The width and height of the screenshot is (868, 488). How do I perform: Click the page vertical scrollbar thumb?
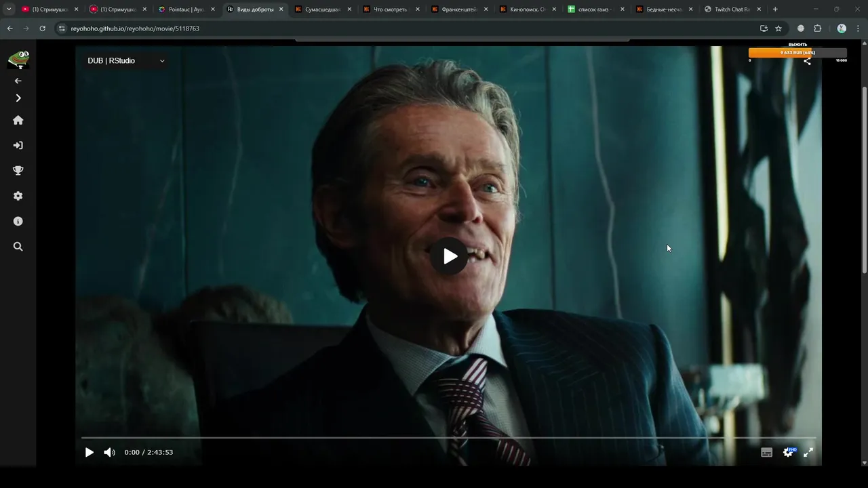click(x=864, y=180)
